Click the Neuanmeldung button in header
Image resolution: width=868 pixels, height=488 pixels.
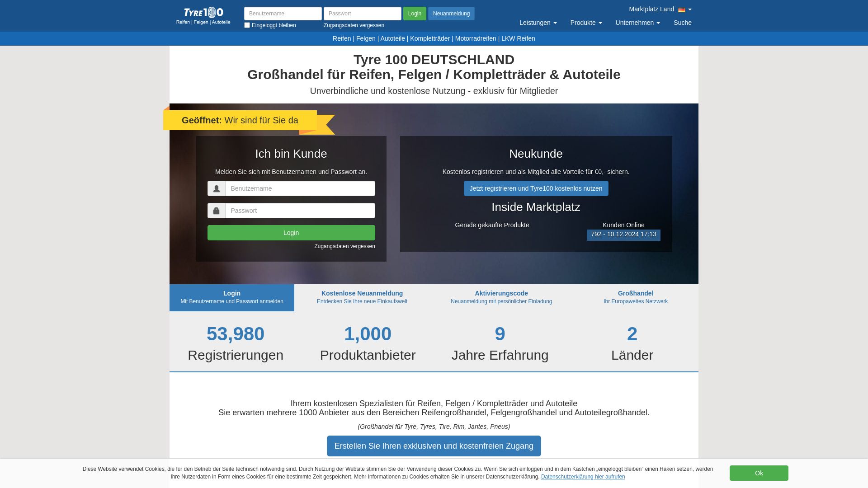pyautogui.click(x=451, y=14)
